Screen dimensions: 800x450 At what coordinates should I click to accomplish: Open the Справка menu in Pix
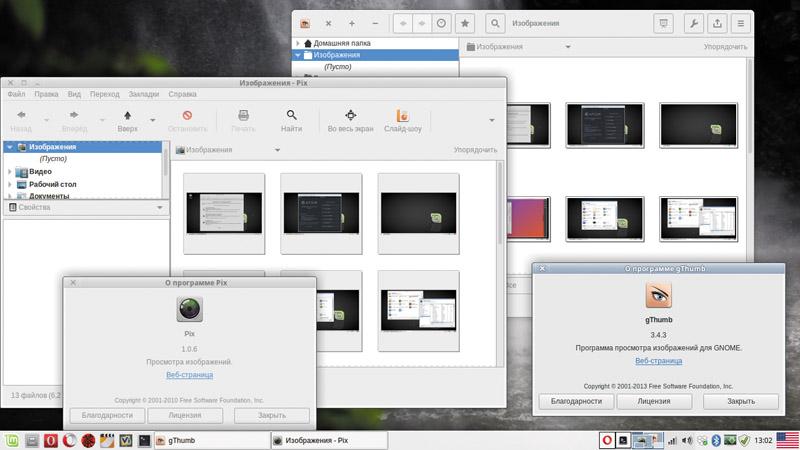tap(182, 94)
